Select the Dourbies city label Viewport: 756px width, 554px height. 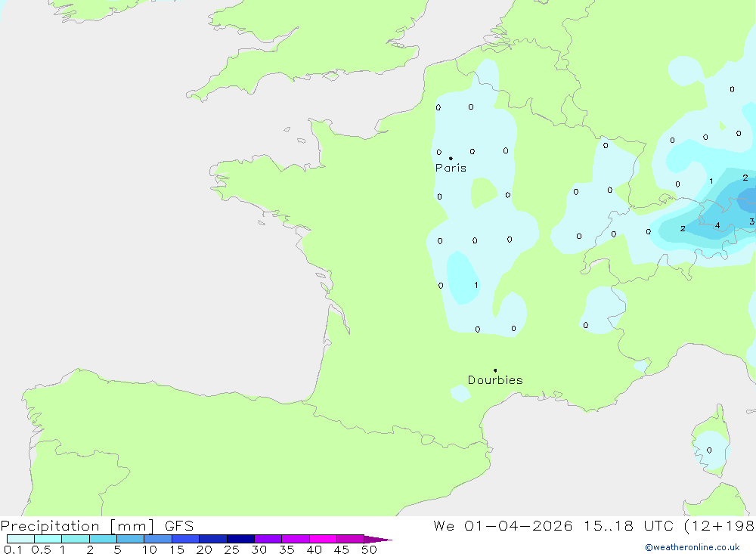pyautogui.click(x=495, y=380)
